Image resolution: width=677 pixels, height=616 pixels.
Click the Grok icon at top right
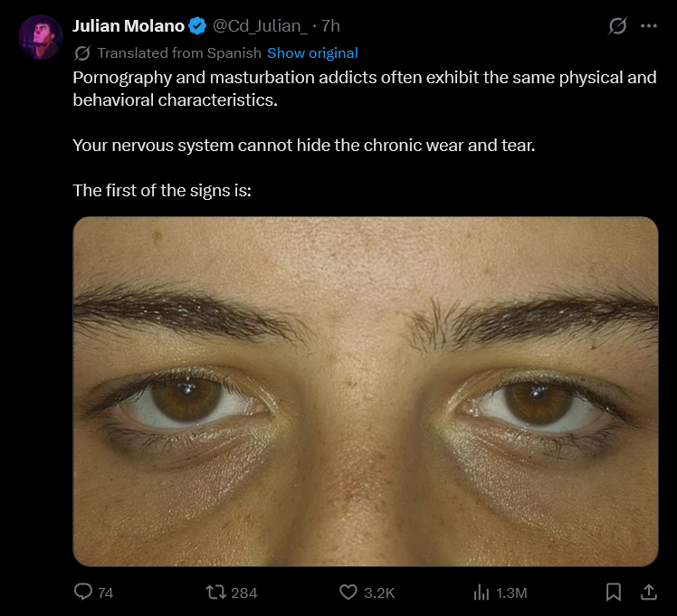tap(617, 26)
